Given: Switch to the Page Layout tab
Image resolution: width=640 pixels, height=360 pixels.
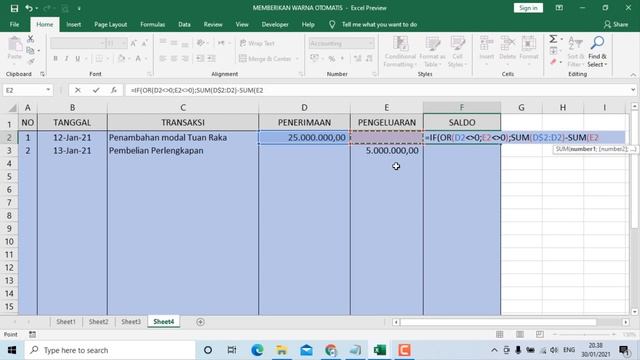Looking at the screenshot, I should [110, 24].
